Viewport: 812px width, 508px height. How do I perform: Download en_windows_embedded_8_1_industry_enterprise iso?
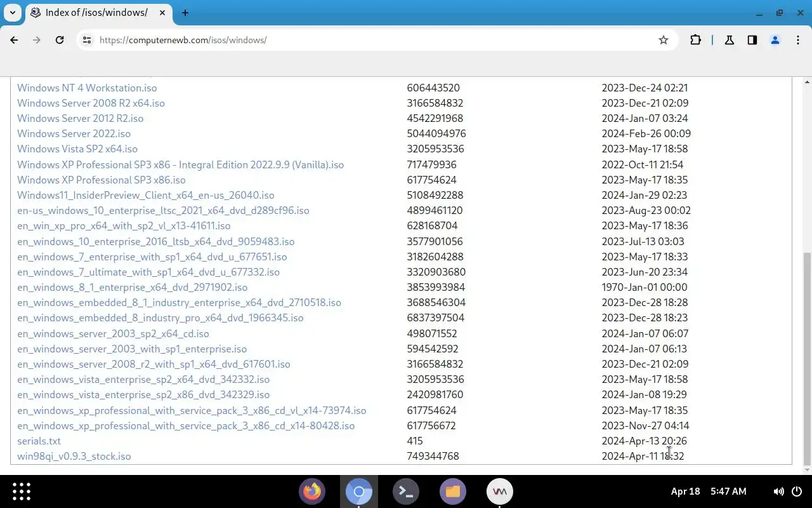[179, 302]
